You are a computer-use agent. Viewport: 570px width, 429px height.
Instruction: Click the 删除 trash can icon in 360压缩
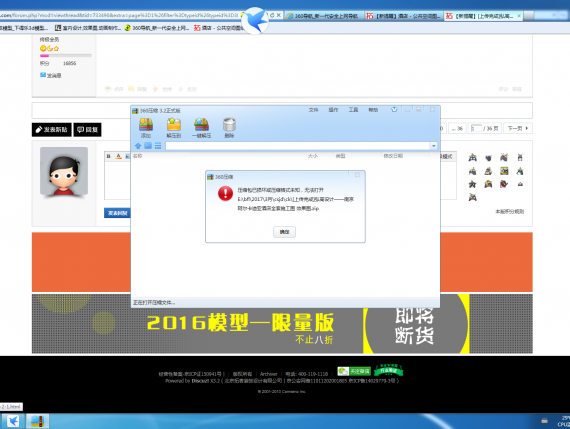tap(229, 128)
